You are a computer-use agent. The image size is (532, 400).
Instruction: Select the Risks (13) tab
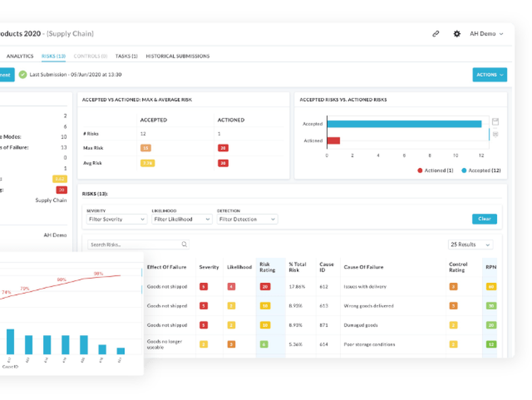click(x=54, y=56)
